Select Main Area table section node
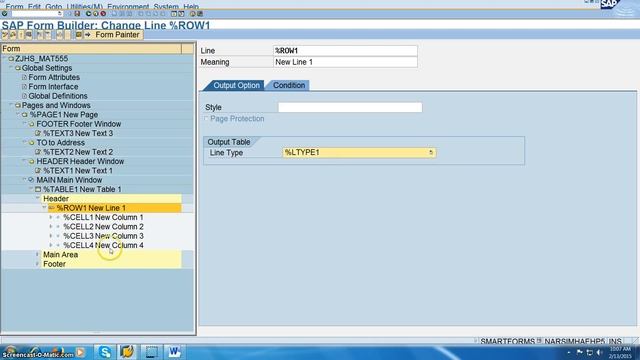The height and width of the screenshot is (360, 640). pyautogui.click(x=60, y=255)
